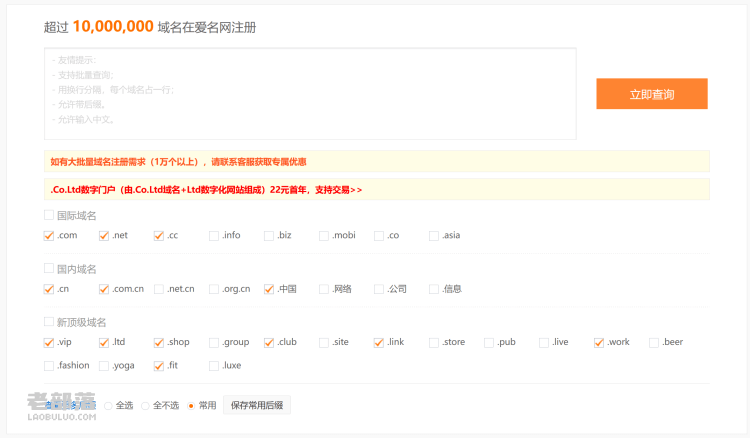The image size is (750, 438).
Task: Open the .Co.Ltd数字门户 promotion link
Action: (206, 190)
